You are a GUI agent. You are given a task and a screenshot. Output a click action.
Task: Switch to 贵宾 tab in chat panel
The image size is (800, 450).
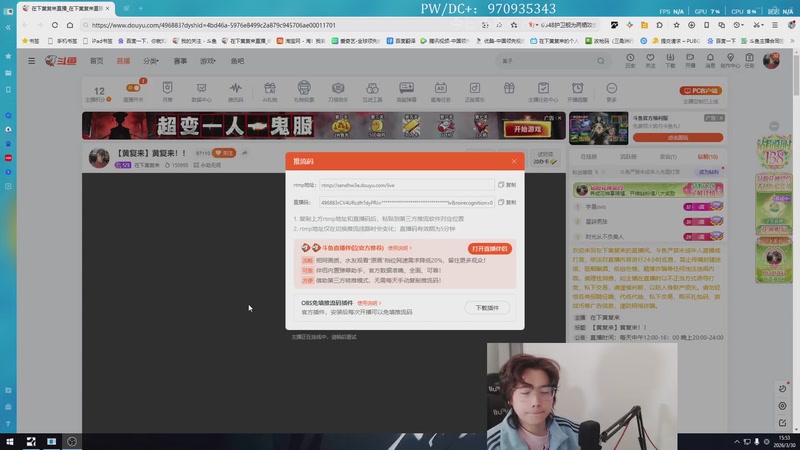[668, 157]
